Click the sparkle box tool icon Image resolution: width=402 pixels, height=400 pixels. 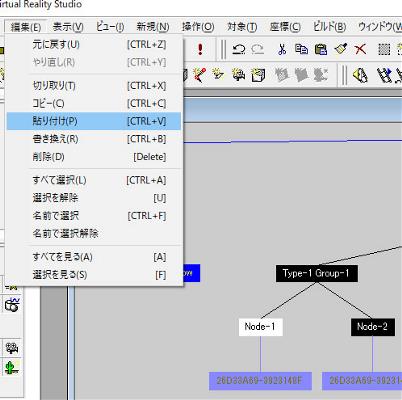258,75
